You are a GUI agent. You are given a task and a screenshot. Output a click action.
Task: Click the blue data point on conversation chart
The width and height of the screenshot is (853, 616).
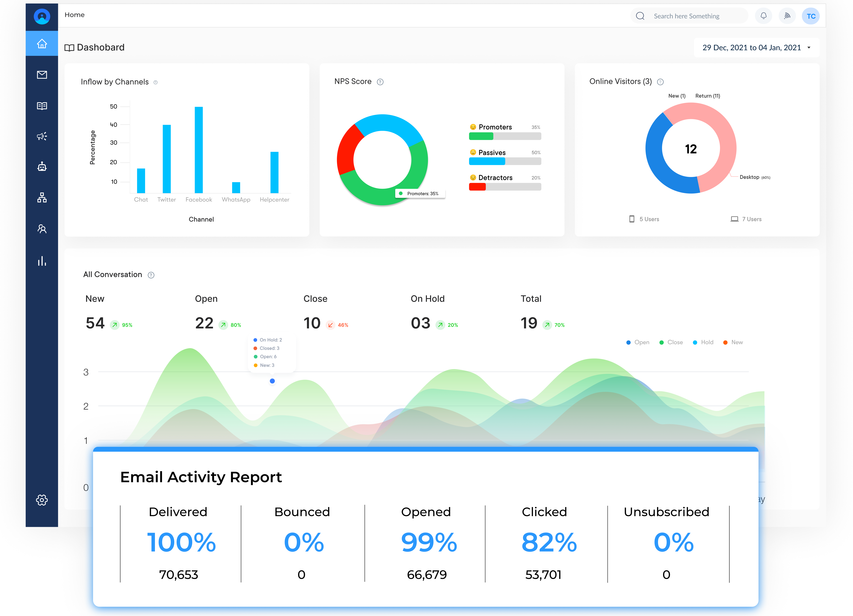pos(272,381)
